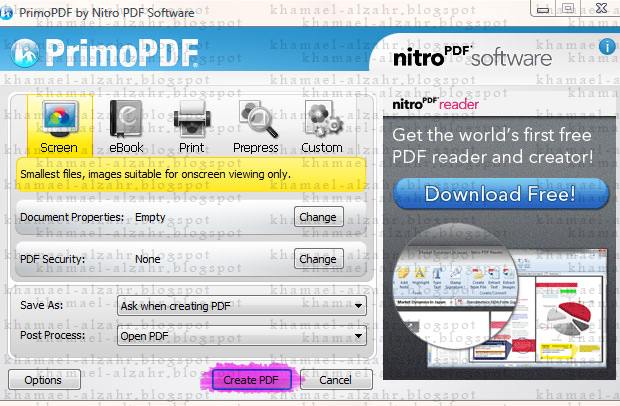Expand the Save As dropdown
The height and width of the screenshot is (406, 620).
(242, 306)
